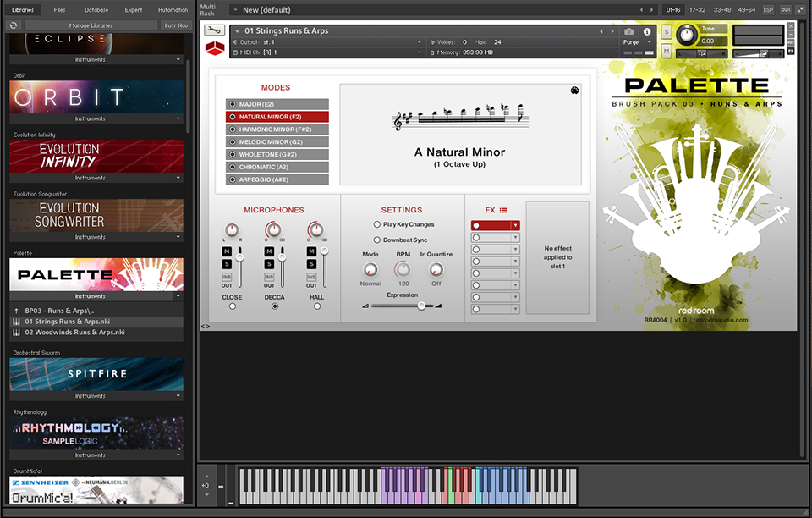Click the settings Mode knob

click(370, 269)
